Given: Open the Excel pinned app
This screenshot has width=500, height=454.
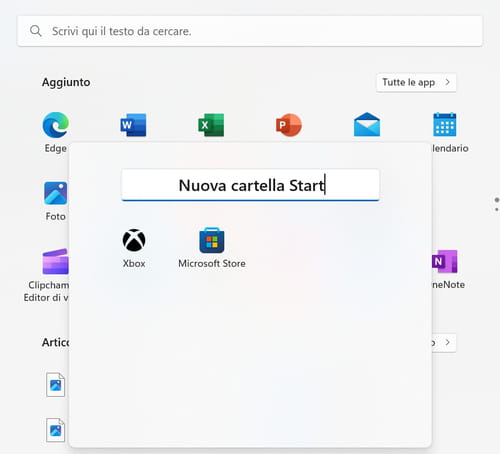Looking at the screenshot, I should (211, 125).
